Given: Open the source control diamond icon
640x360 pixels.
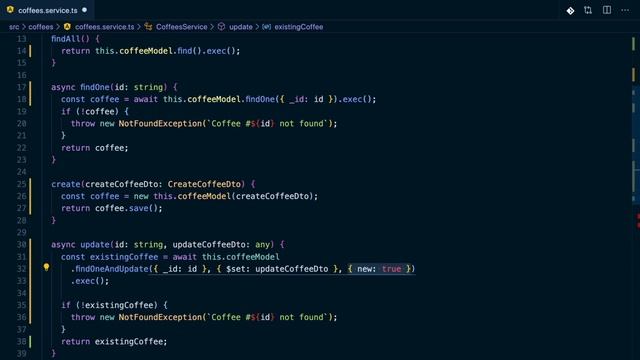Looking at the screenshot, I should [570, 11].
